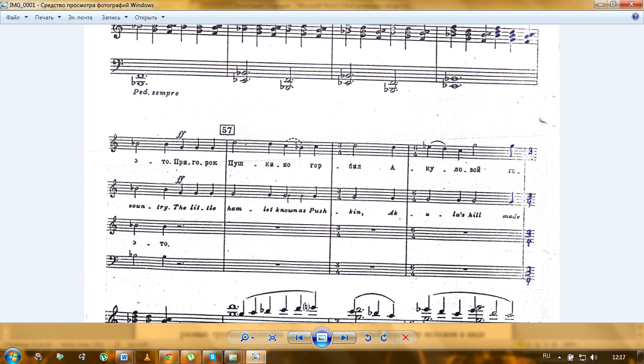
Task: Expand the small arrow next to the magnifier
Action: (253, 338)
